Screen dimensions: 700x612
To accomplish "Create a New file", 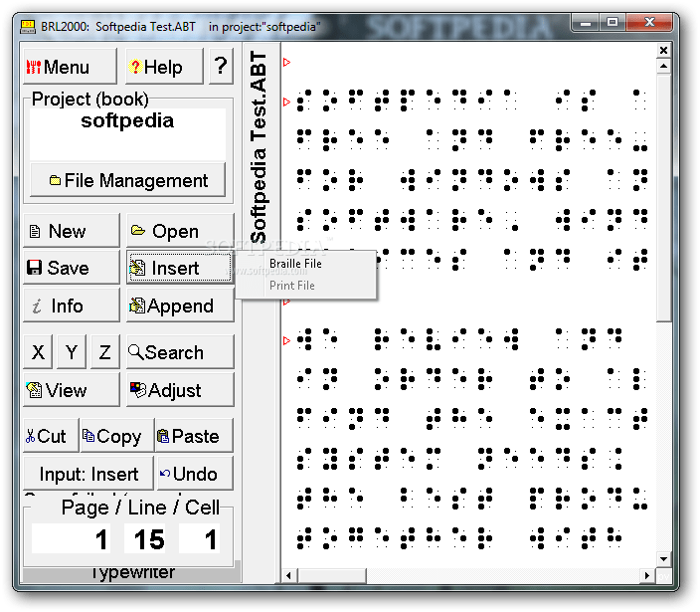I will [x=72, y=231].
